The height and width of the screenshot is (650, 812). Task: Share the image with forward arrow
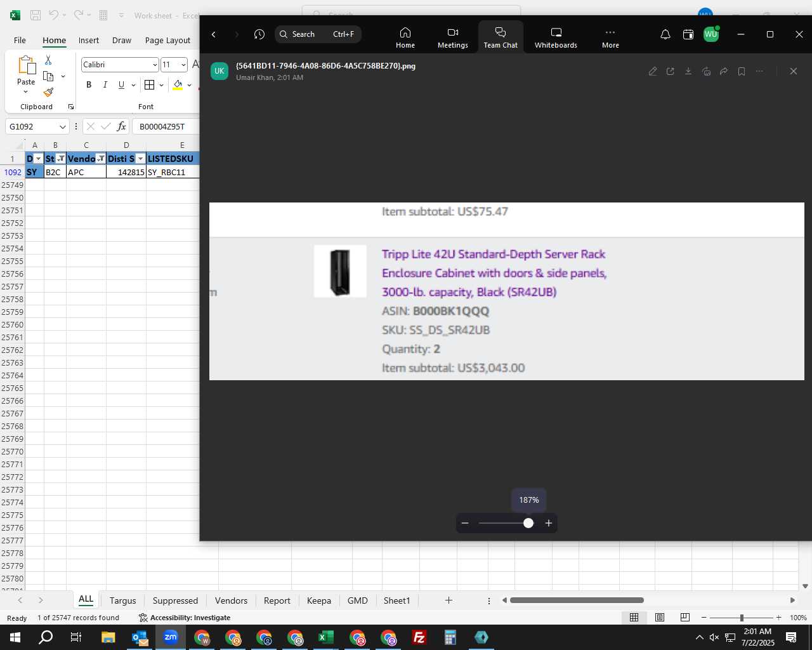click(x=724, y=71)
